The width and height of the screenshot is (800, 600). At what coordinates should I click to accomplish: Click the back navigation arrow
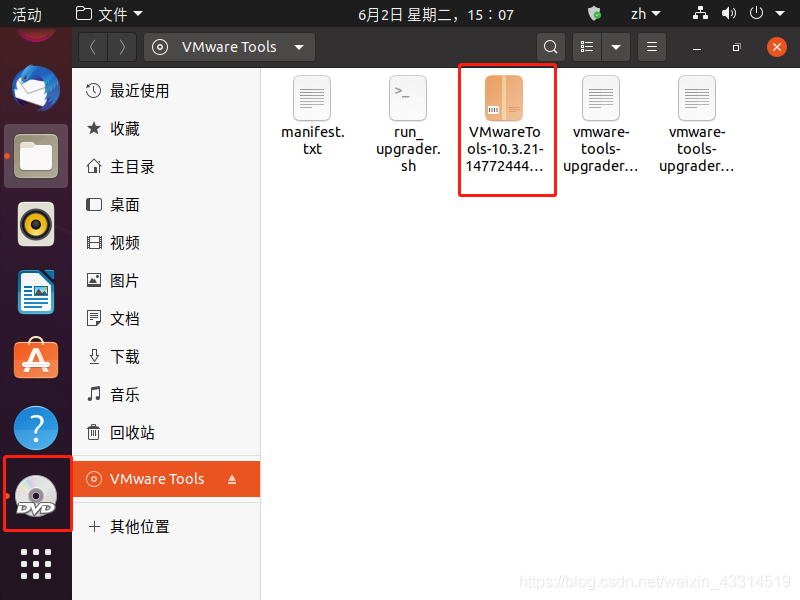click(x=93, y=47)
